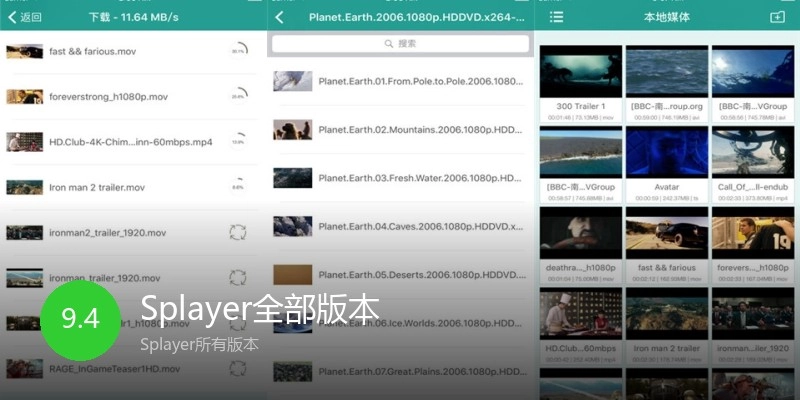Play Call_Of_...II-endub video
This screenshot has height=400, width=800.
click(753, 165)
